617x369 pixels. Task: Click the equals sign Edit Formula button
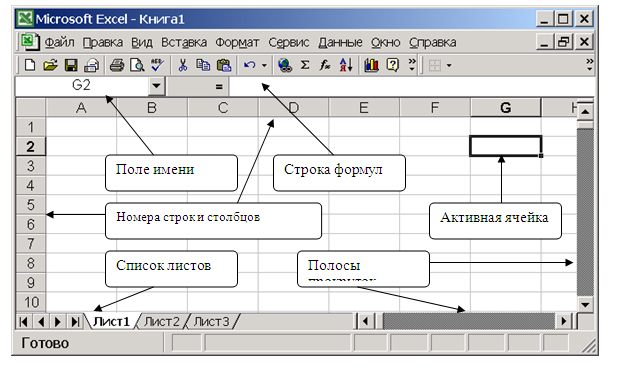click(x=219, y=87)
